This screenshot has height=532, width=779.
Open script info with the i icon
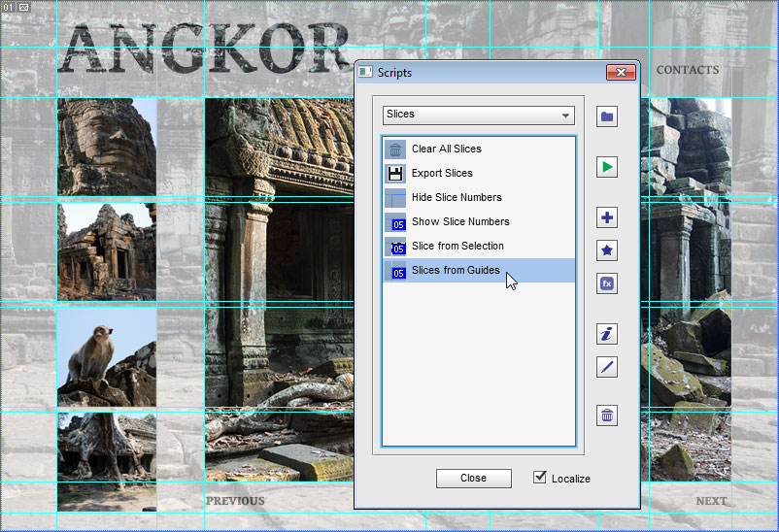pyautogui.click(x=607, y=334)
